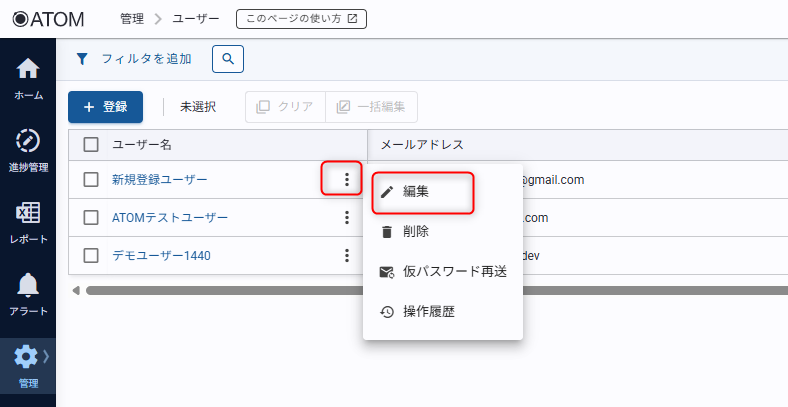Expand the 管理 sidebar chevron
This screenshot has height=407, width=788.
pos(45,355)
